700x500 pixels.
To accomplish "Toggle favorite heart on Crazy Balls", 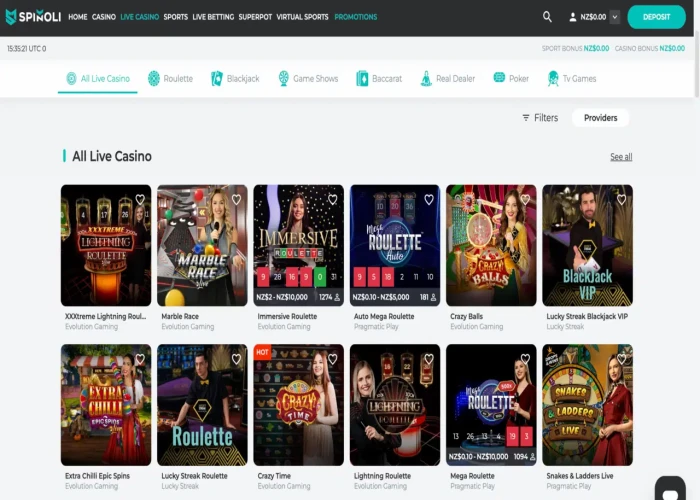I will 525,199.
